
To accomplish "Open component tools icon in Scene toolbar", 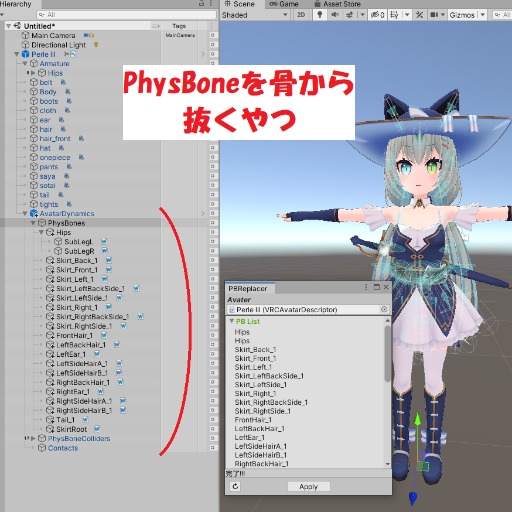I will (x=419, y=15).
